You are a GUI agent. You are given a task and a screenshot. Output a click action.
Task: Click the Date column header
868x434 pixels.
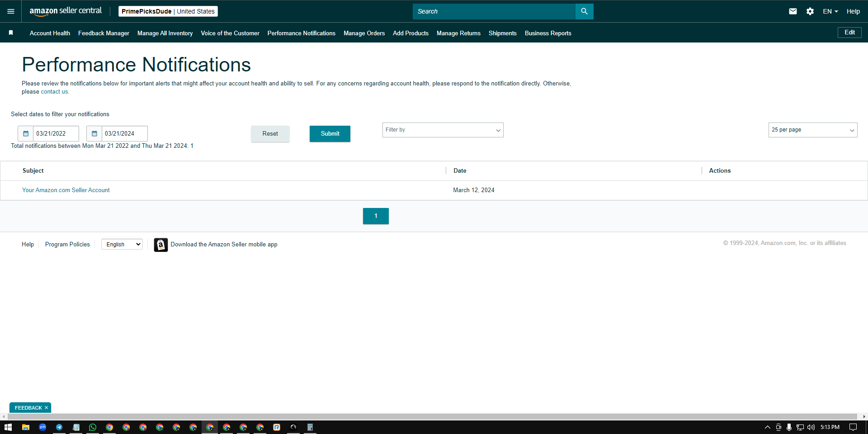[x=460, y=171]
